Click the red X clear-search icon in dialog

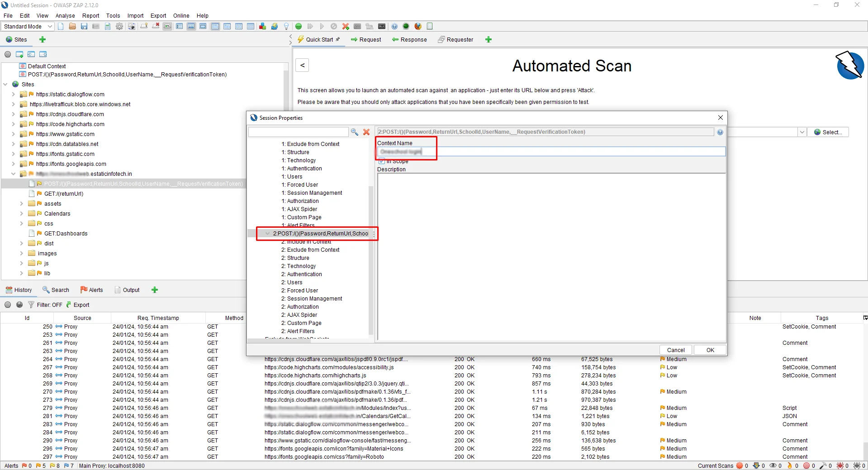[366, 132]
